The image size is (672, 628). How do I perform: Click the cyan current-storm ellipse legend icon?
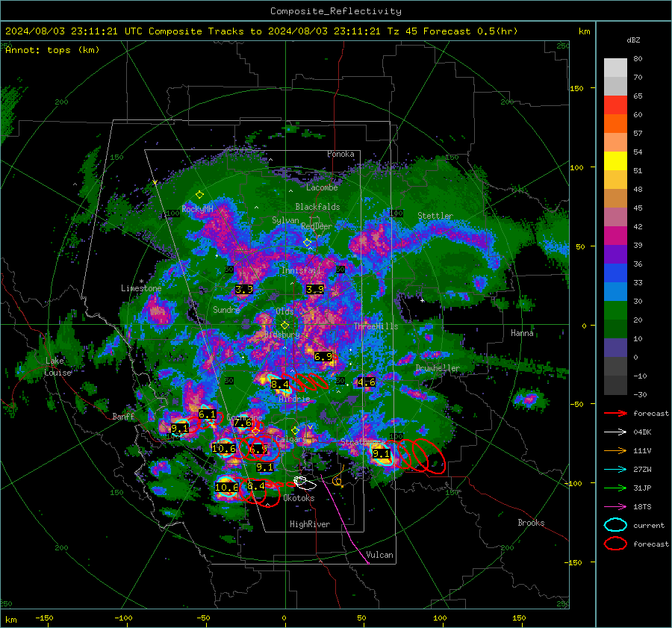615,525
